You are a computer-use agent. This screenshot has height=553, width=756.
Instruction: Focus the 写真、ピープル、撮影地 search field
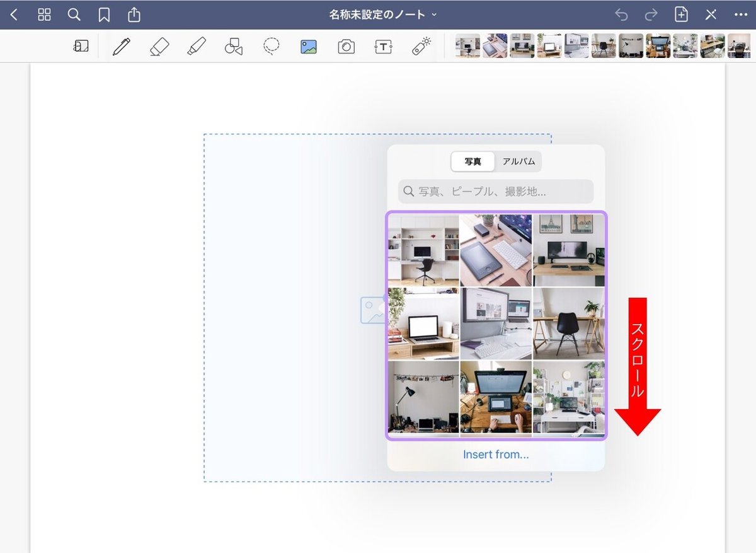click(x=496, y=191)
